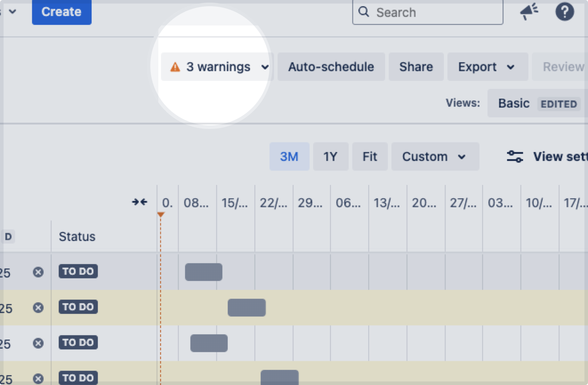588x385 pixels.
Task: Select the first row's timeline bar
Action: [203, 272]
